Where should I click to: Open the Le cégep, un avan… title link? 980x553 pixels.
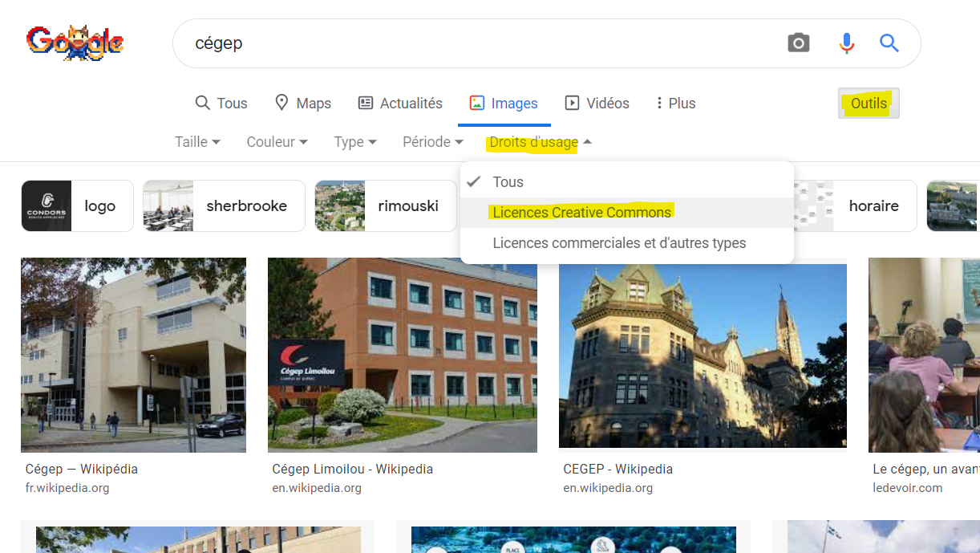pyautogui.click(x=926, y=469)
